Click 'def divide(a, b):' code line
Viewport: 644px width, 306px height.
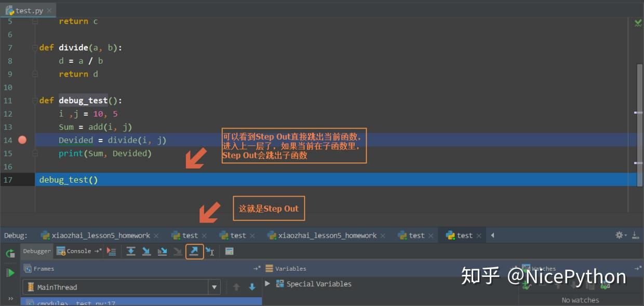(x=81, y=48)
